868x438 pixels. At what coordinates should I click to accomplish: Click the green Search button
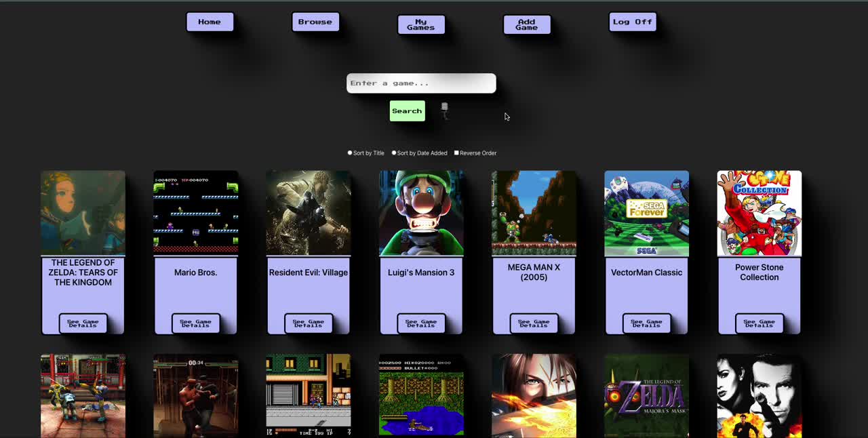407,111
